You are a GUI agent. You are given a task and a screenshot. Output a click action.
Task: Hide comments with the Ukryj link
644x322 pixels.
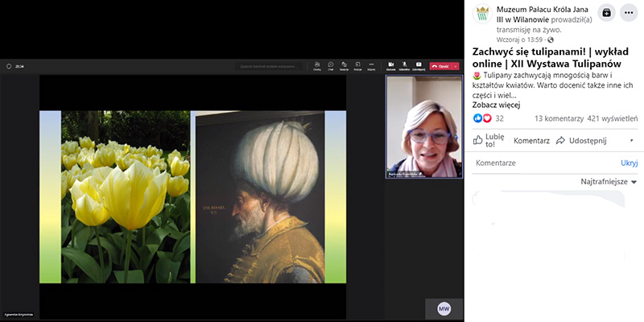coord(630,163)
